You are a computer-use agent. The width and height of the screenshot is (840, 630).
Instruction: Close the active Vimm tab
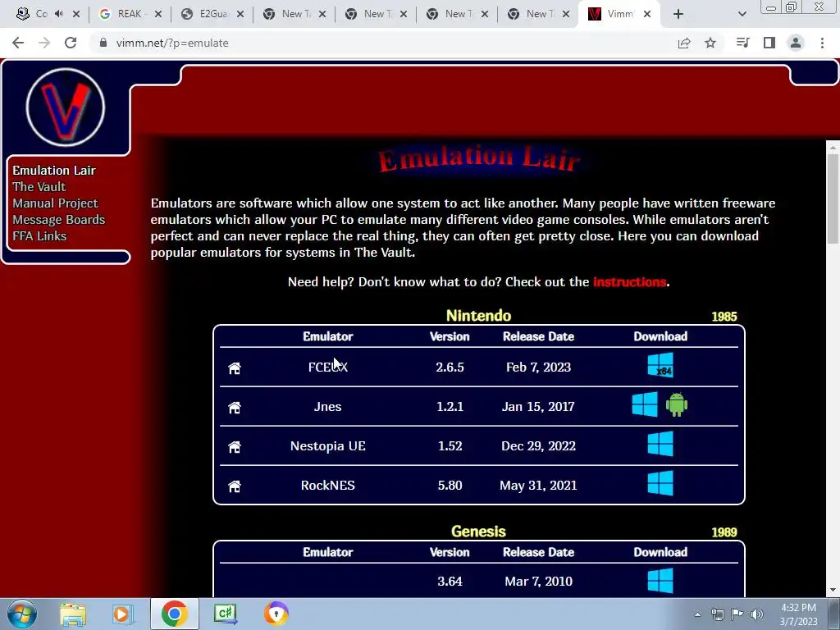[647, 14]
